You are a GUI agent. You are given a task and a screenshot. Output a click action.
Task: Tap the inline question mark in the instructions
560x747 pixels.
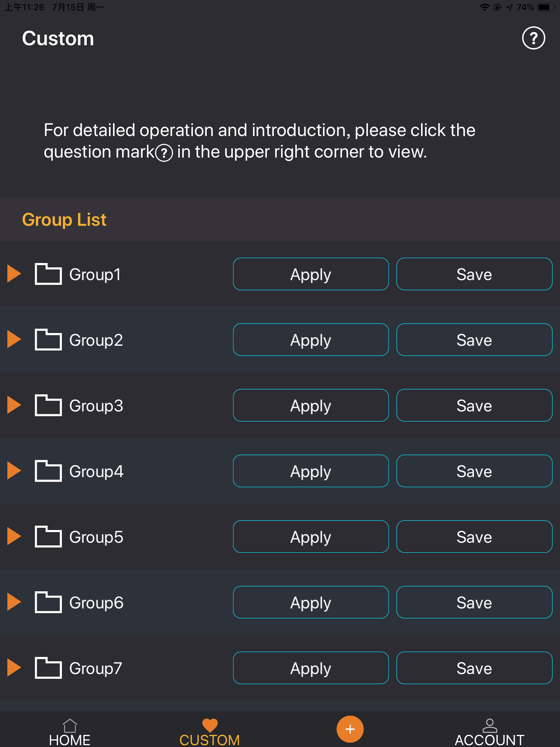(x=164, y=153)
